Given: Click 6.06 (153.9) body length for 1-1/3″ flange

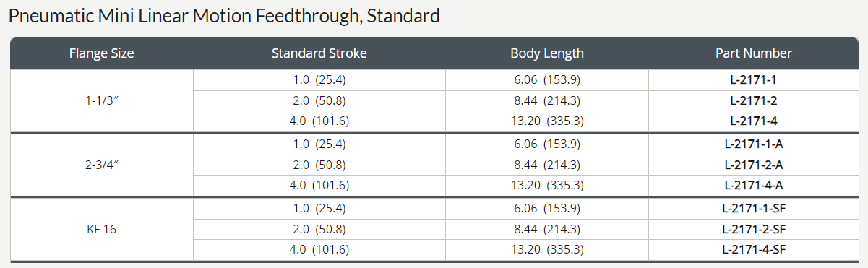Looking at the screenshot, I should (547, 79).
